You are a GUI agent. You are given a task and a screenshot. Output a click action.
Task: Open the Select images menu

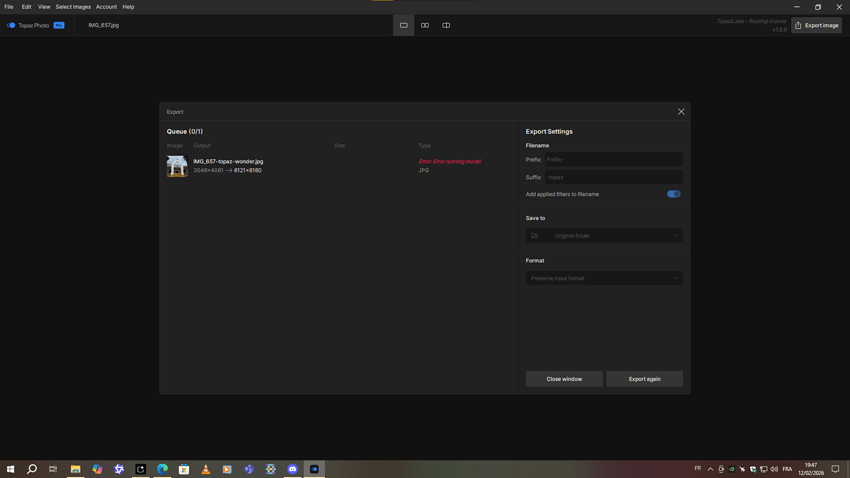(73, 7)
